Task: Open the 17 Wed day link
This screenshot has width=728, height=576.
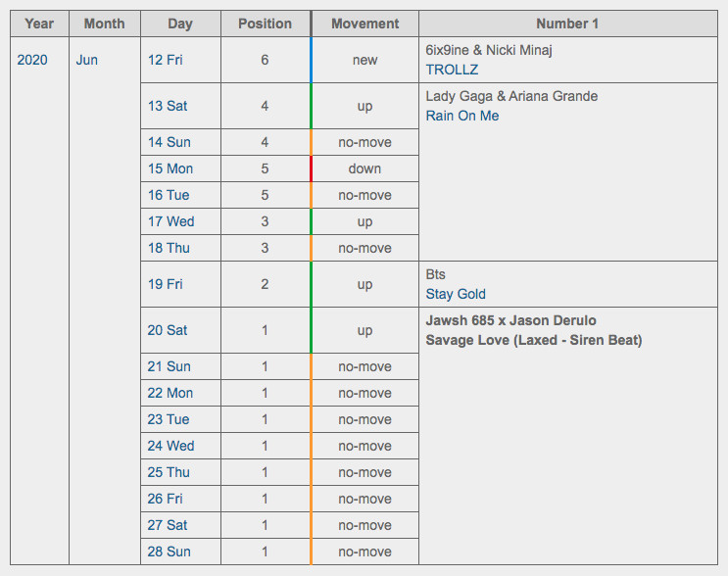Action: 170,221
